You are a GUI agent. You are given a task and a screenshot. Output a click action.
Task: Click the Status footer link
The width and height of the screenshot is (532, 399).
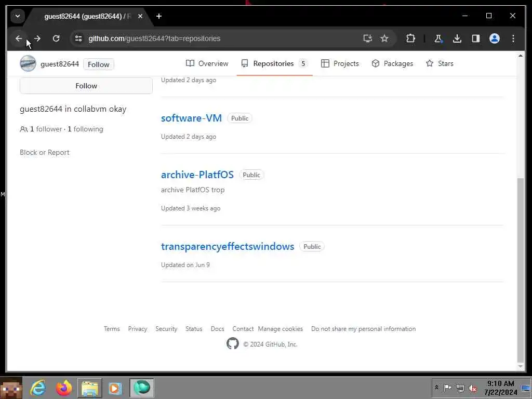click(x=194, y=329)
